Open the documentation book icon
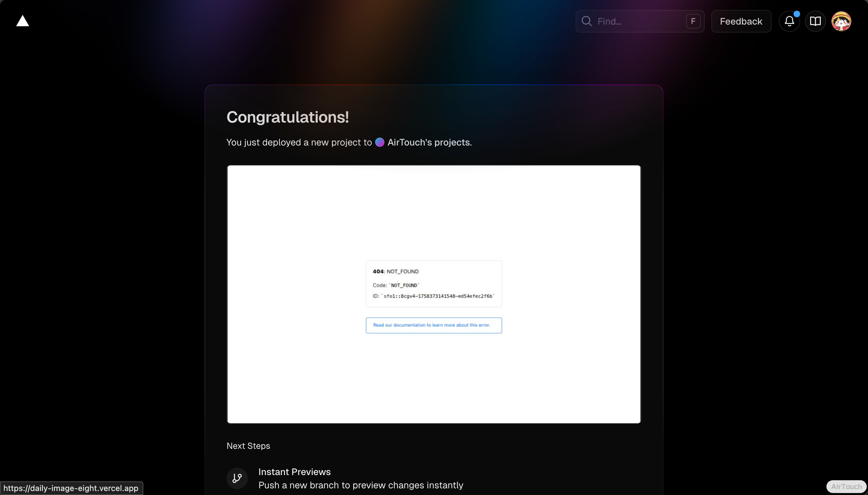This screenshot has width=868, height=495. point(815,21)
